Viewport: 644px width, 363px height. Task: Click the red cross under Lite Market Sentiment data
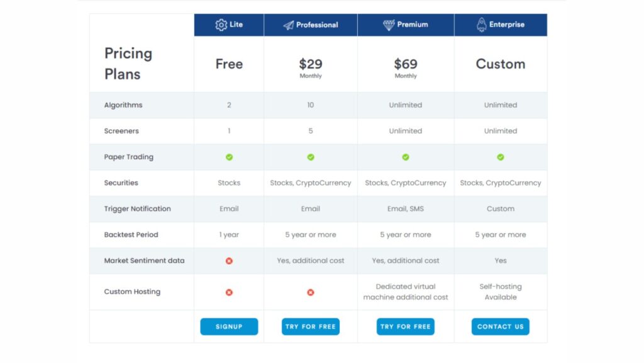[229, 260]
